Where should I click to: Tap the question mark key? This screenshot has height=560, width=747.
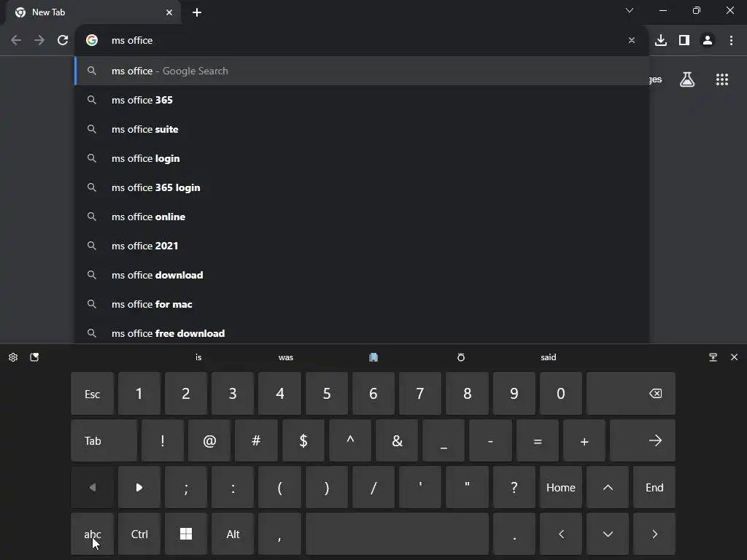click(x=514, y=487)
